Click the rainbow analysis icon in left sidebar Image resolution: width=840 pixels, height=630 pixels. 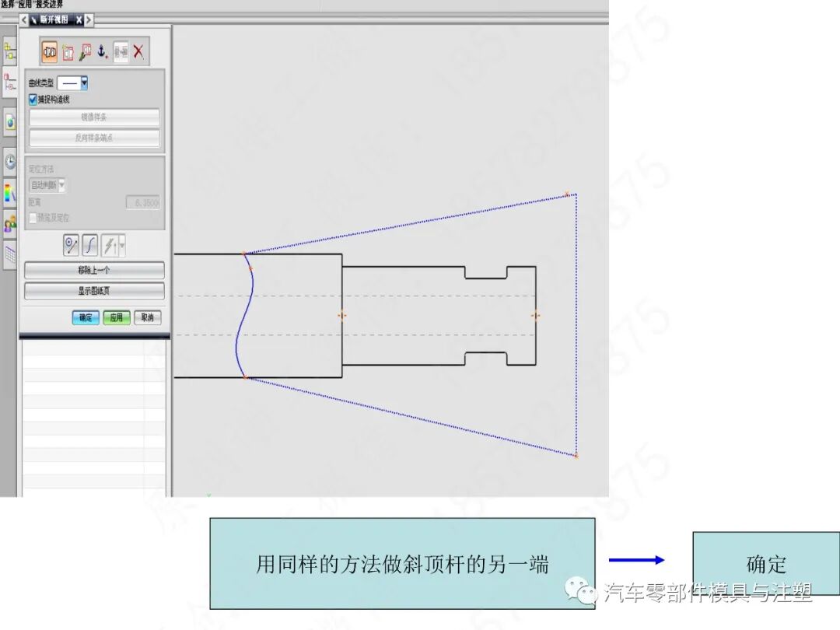11,193
